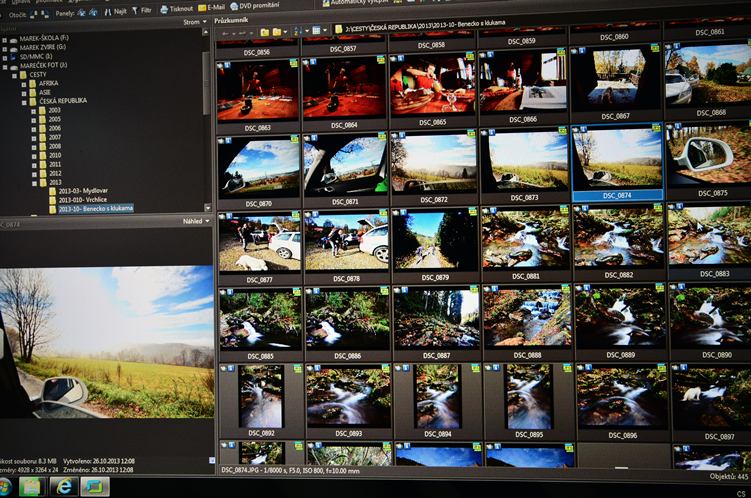Open the sort order dropdown arrow
This screenshot has height=498, width=751.
307,31
